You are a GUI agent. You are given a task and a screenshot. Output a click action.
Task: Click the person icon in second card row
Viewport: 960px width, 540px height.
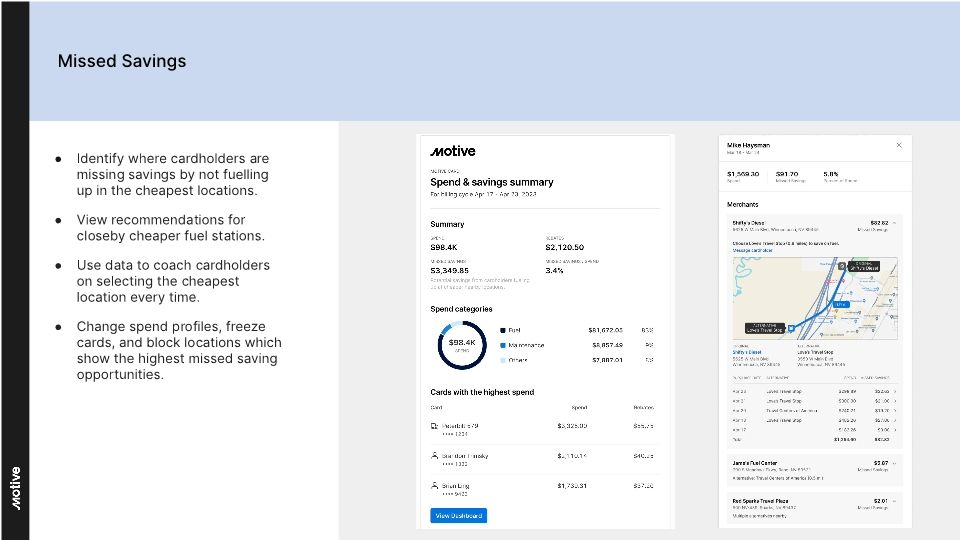(x=434, y=456)
